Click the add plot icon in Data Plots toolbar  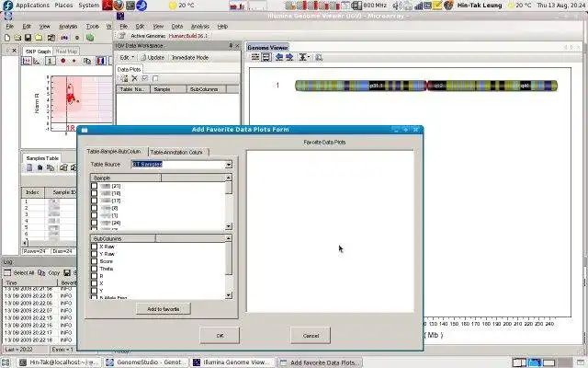124,78
